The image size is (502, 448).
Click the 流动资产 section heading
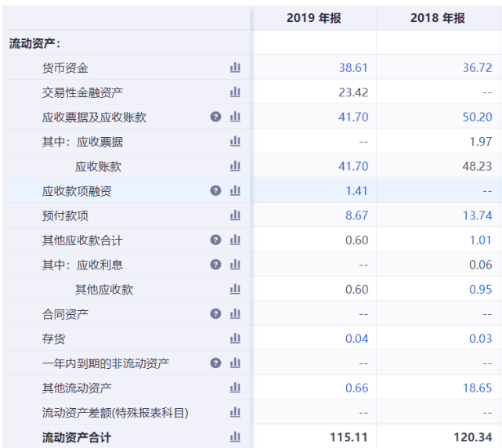pos(34,44)
